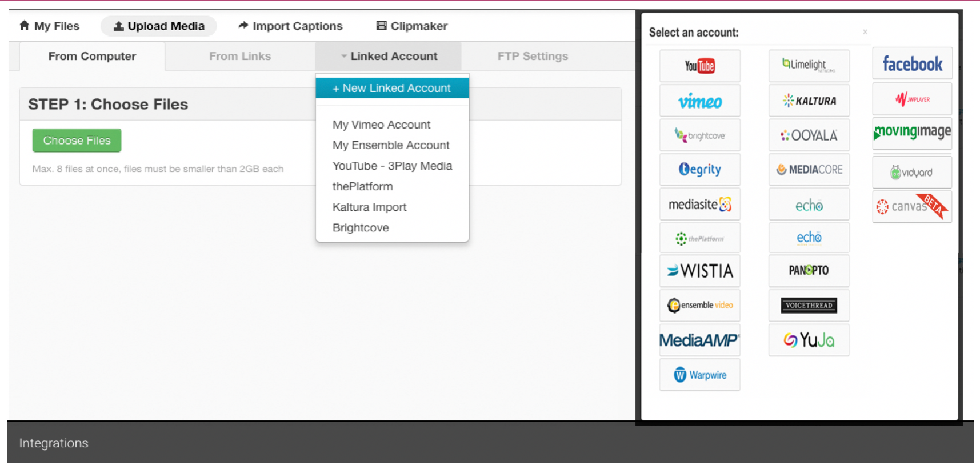Select My Vimeo Account from list
Screen dimensions: 980x473
381,125
